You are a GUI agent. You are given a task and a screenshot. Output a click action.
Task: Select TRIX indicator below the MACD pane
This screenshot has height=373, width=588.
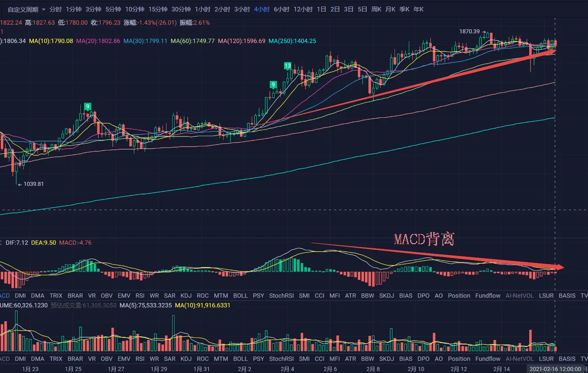coord(56,296)
